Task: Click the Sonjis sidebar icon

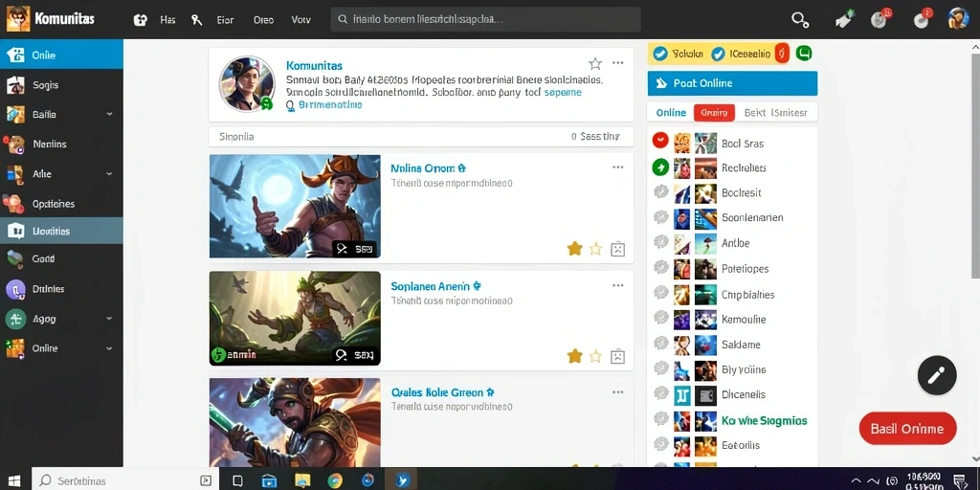Action: (x=15, y=85)
